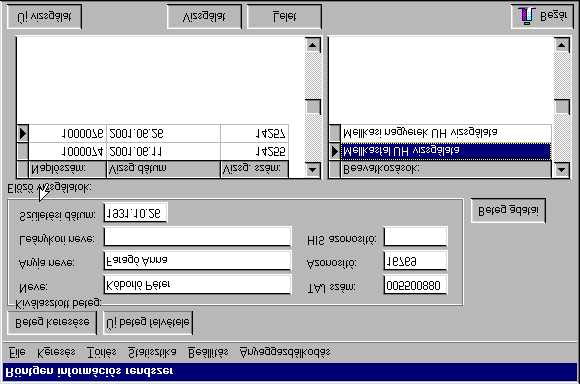Screen dimensions: 580x384
Task: Click the empty HIS azonosító field
Action: (415, 237)
